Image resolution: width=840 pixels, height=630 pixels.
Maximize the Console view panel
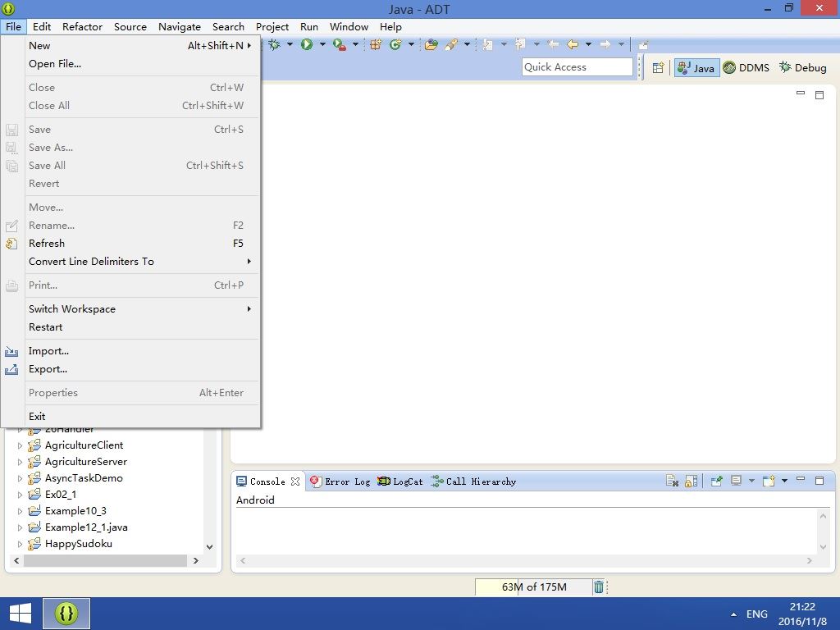pos(819,481)
